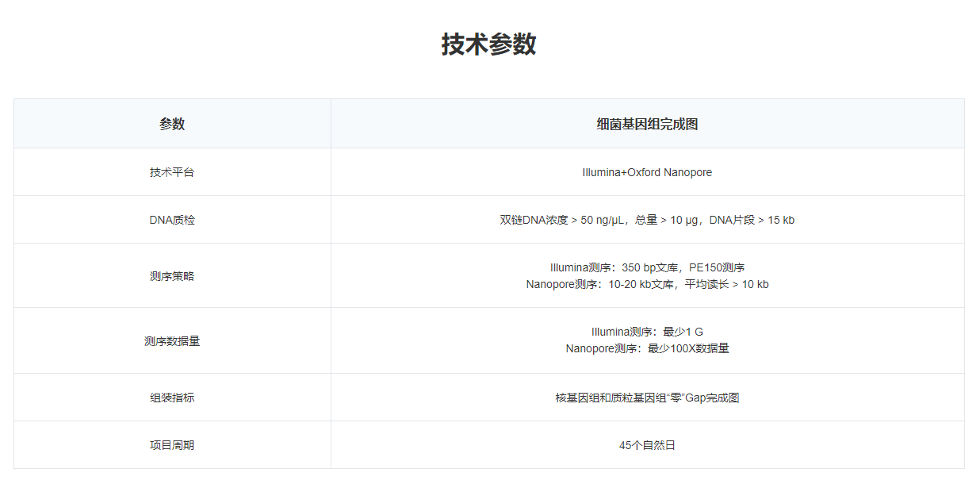This screenshot has width=980, height=488.
Task: Select the DNA质检 row label
Action: tap(172, 220)
